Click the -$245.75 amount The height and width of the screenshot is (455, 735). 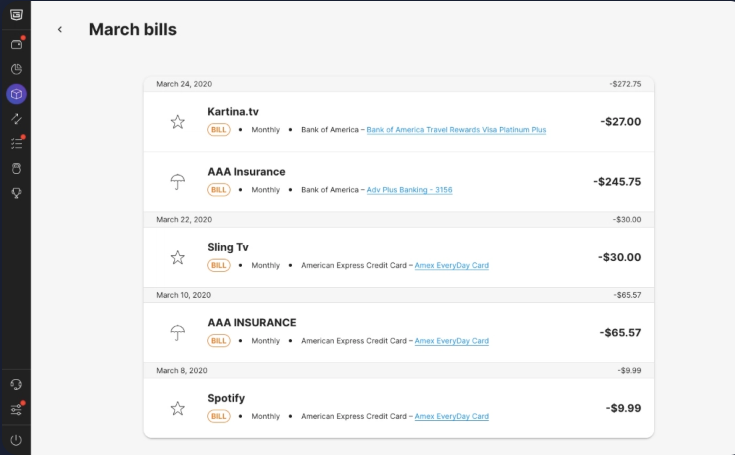(617, 182)
